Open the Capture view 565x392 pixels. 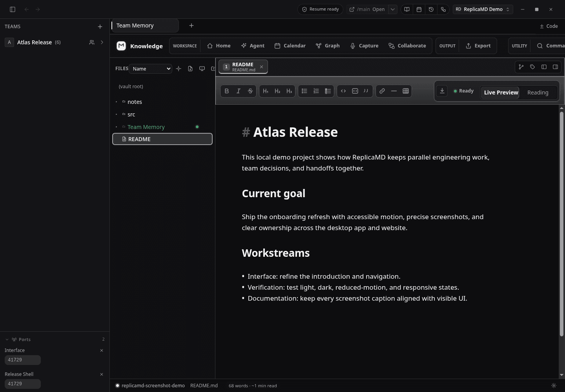tap(364, 46)
